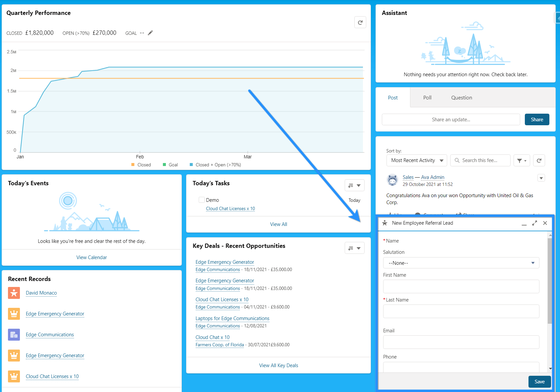Refresh the activity feed
This screenshot has width=560, height=392.
pyautogui.click(x=539, y=160)
